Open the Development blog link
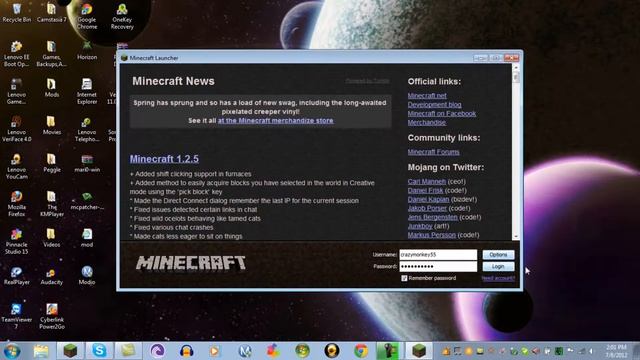 [x=434, y=104]
